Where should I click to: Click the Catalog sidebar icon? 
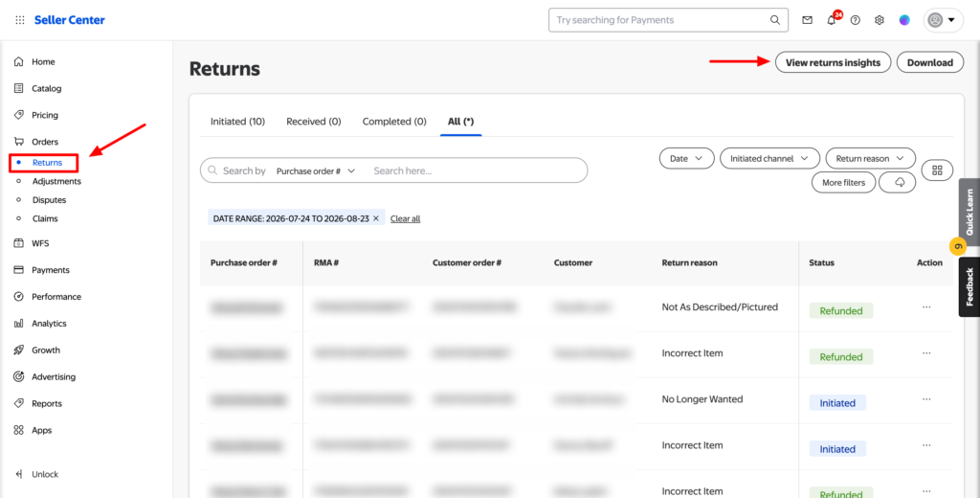coord(19,88)
